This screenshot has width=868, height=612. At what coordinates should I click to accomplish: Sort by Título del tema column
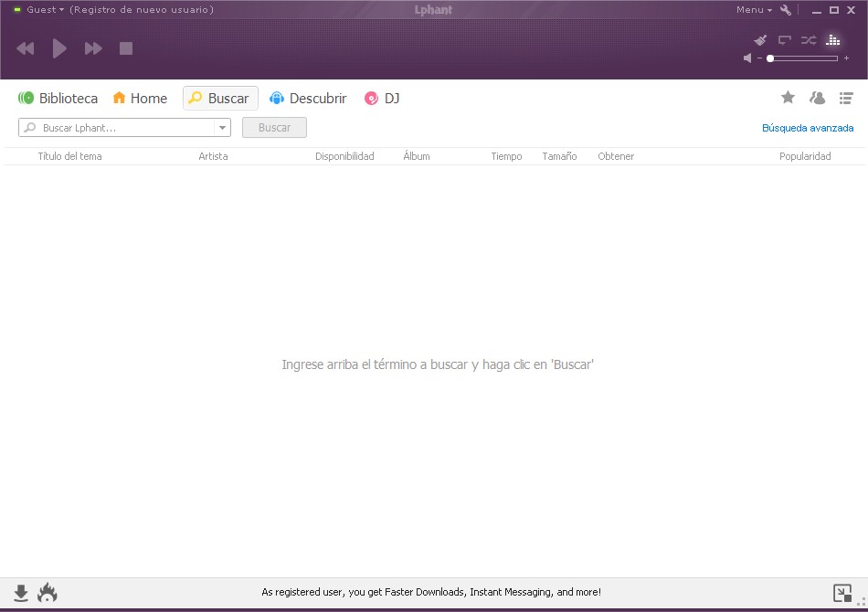tap(69, 156)
